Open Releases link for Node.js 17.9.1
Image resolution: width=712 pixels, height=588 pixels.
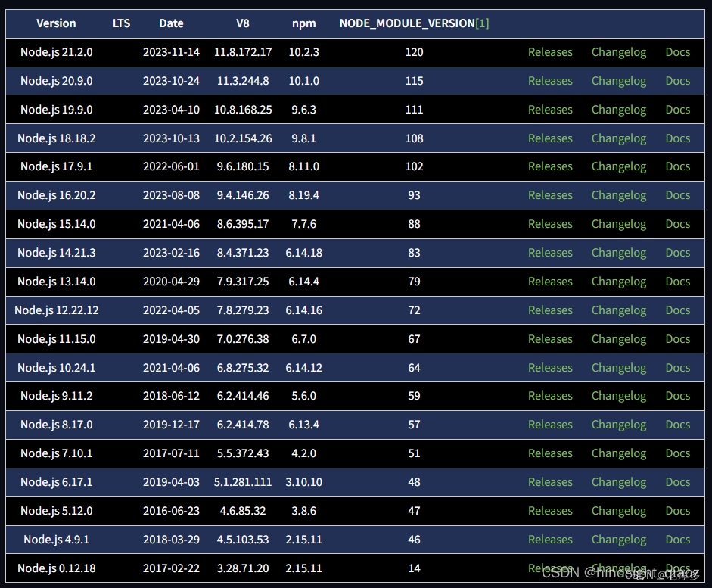pos(550,166)
